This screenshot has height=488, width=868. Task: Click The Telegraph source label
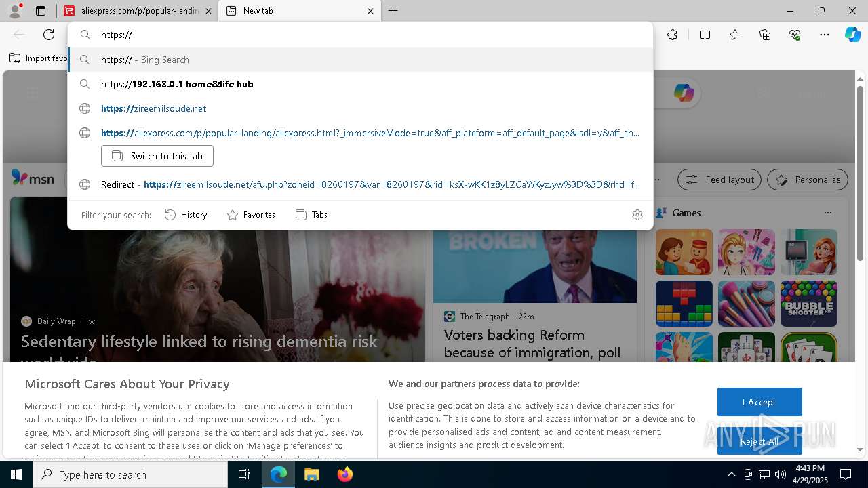(485, 317)
